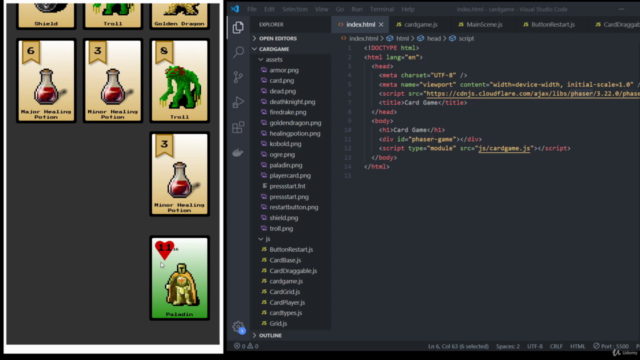The image size is (640, 360).
Task: Open the View menu
Action: (x=322, y=9)
